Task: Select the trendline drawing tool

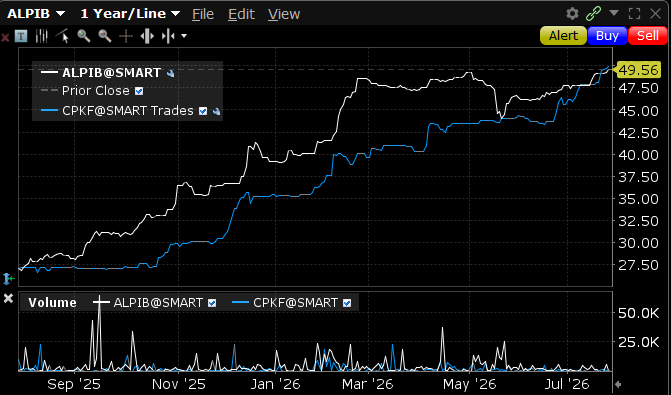Action: click(x=62, y=36)
